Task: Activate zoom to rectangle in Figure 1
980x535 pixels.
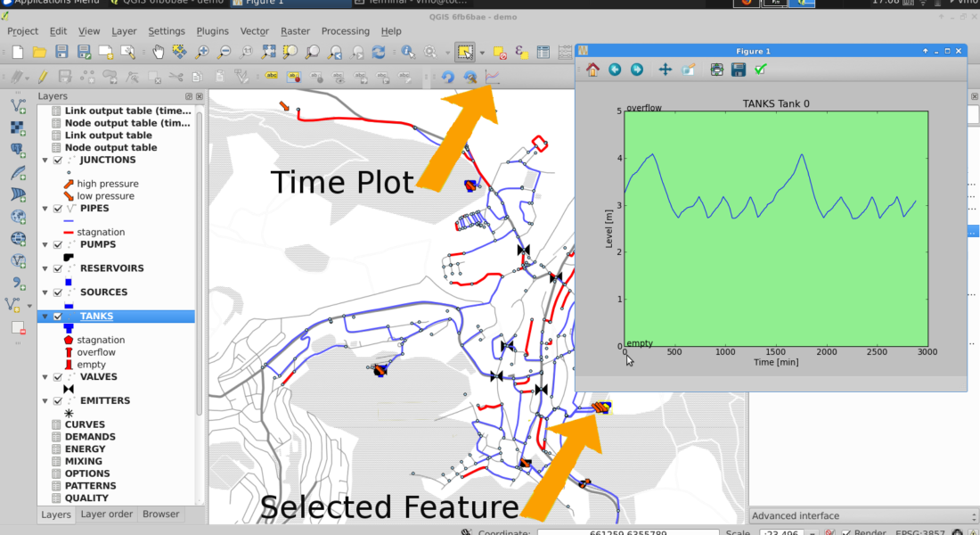Action: (688, 70)
